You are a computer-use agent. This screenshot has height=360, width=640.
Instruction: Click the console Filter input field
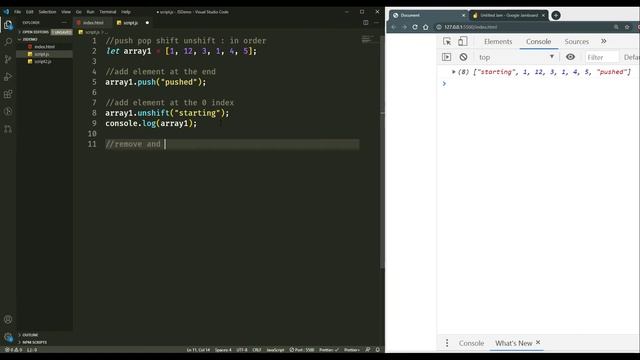602,57
